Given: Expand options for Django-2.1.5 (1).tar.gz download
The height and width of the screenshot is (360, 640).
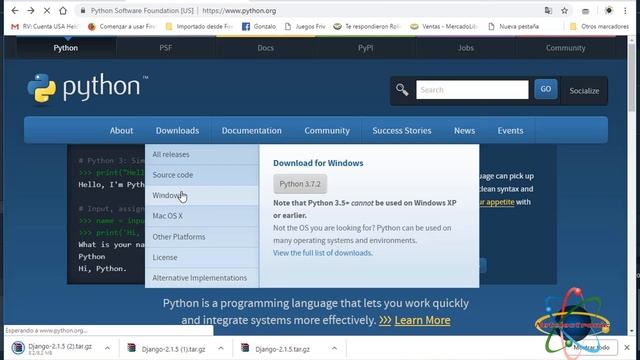Looking at the screenshot, I should click(221, 348).
